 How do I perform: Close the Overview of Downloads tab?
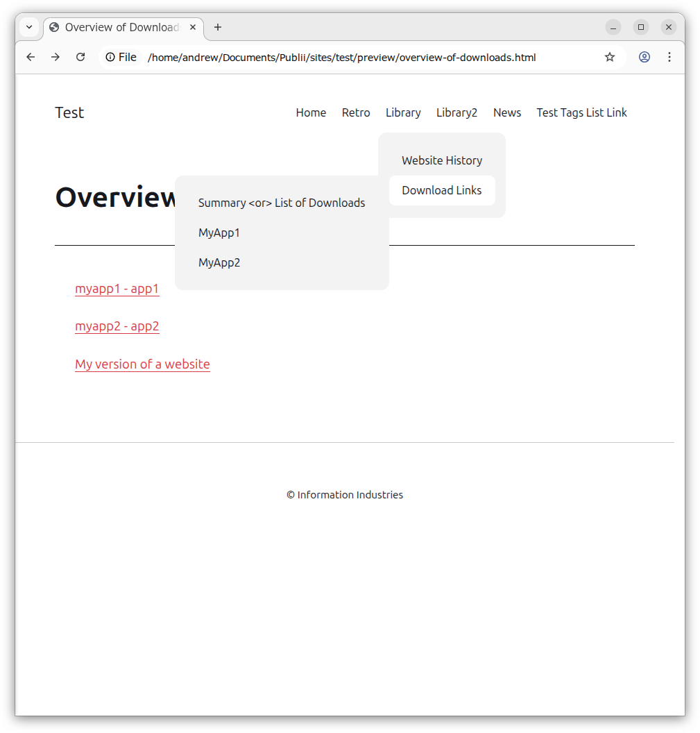pos(193,27)
